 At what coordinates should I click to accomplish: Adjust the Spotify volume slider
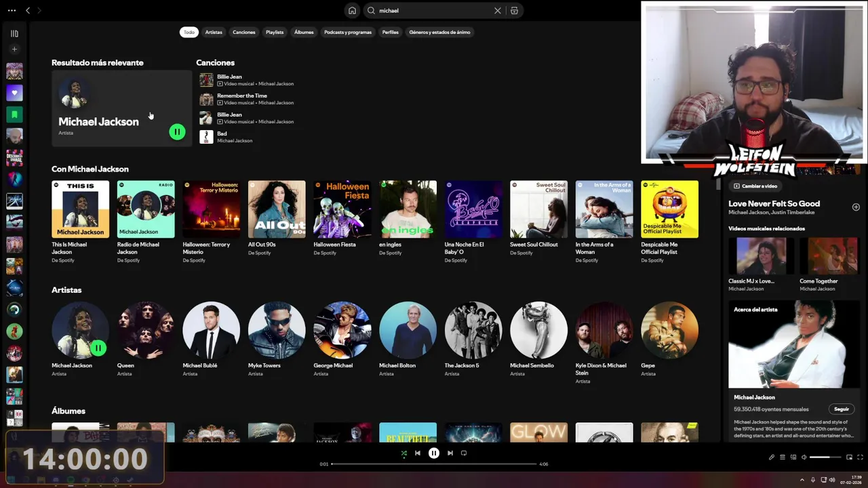(824, 457)
